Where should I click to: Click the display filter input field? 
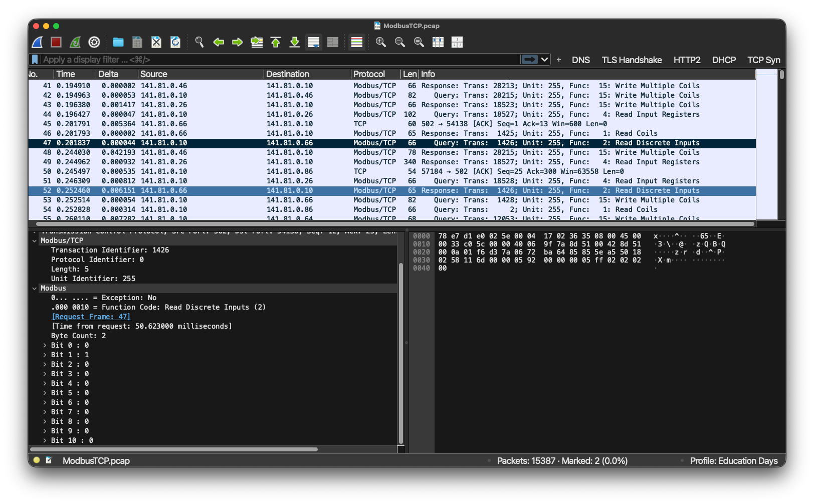point(280,60)
